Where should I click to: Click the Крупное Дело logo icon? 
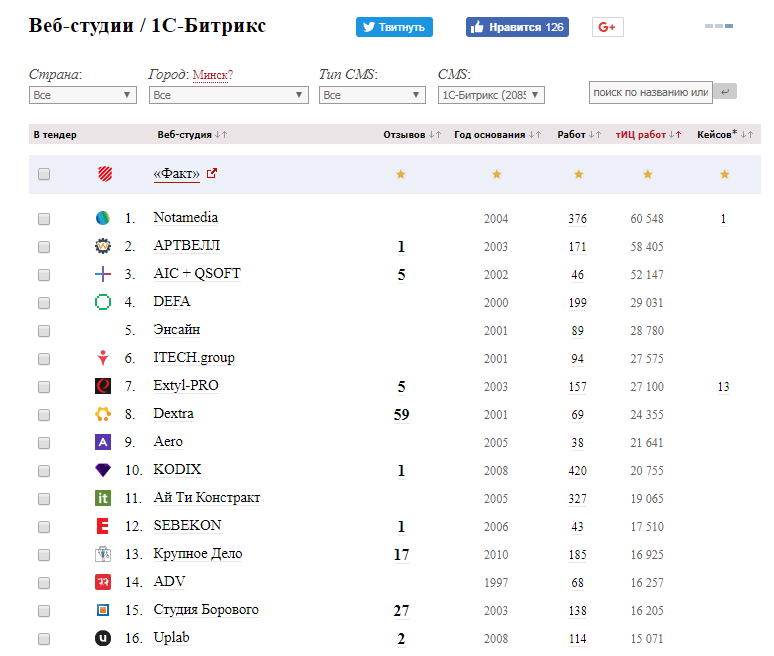(103, 554)
